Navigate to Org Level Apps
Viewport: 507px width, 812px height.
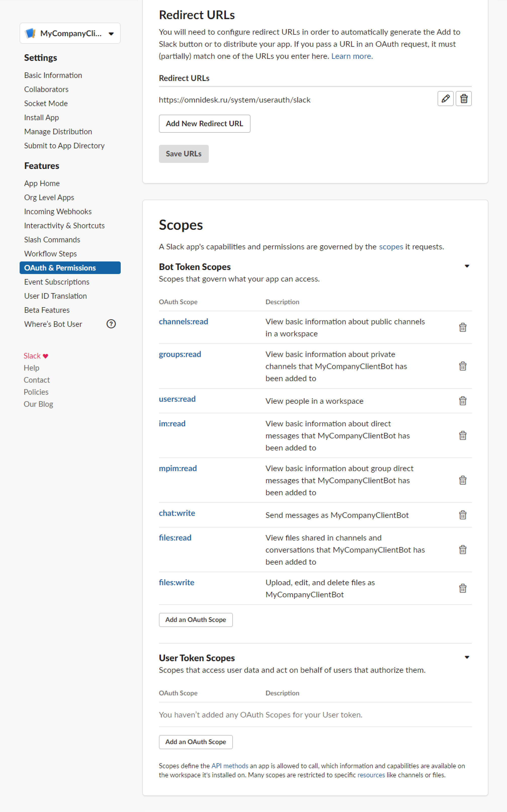tap(49, 197)
